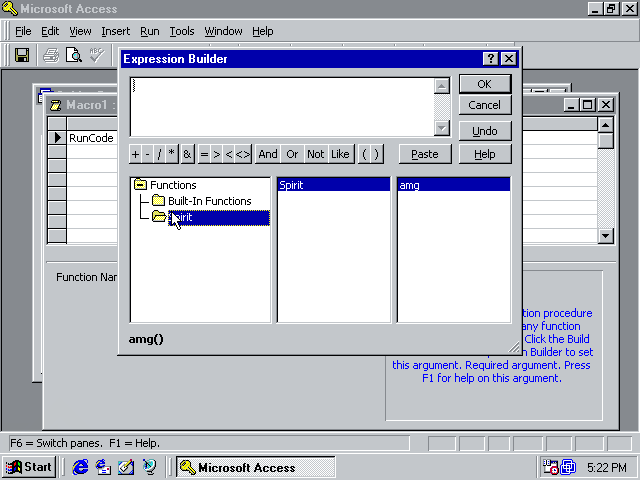Open the File menu
Screen dimensions: 640x480
pos(23,31)
